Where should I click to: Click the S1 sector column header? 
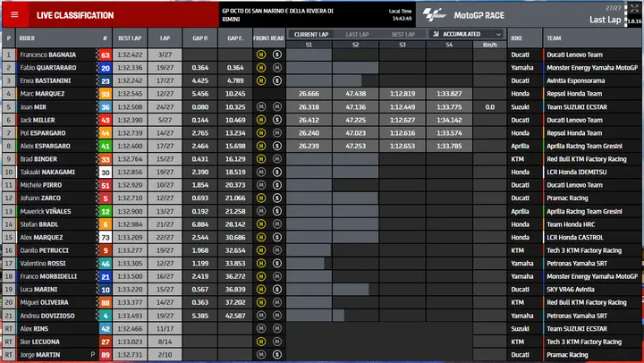(309, 45)
